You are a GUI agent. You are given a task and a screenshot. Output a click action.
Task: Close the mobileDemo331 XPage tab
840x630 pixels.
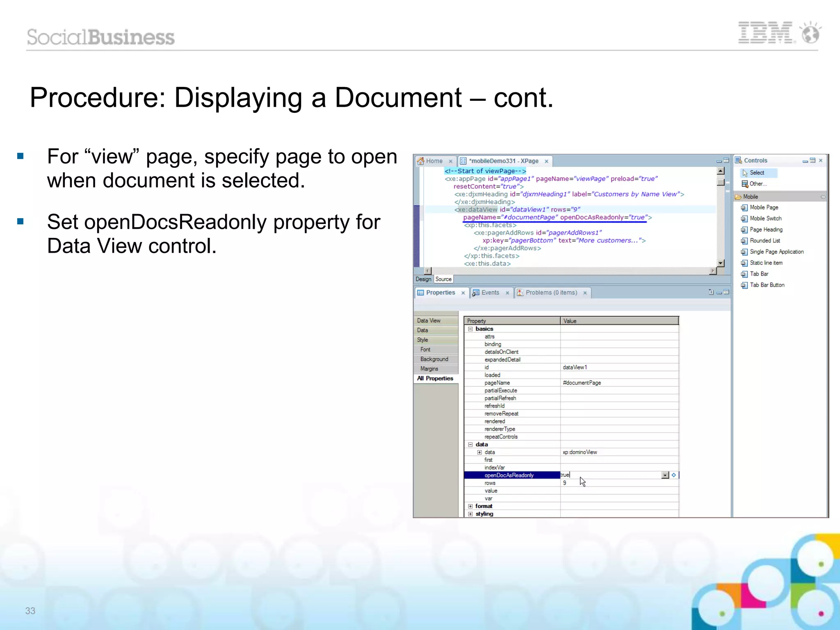pyautogui.click(x=546, y=161)
